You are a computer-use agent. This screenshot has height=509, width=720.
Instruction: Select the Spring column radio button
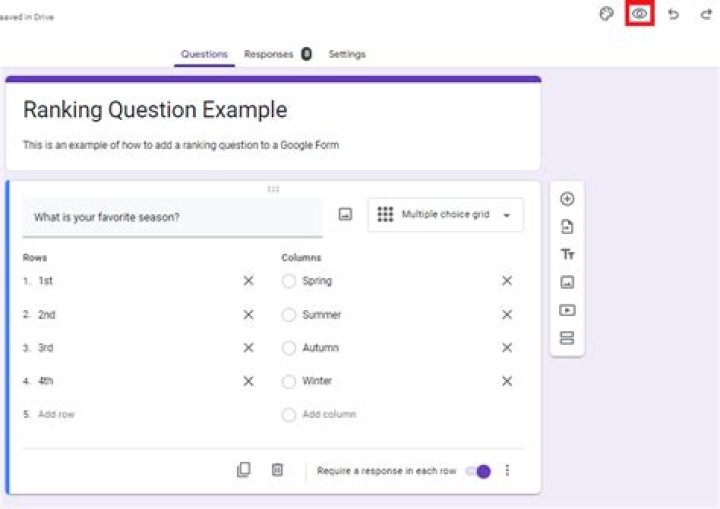[x=289, y=282]
